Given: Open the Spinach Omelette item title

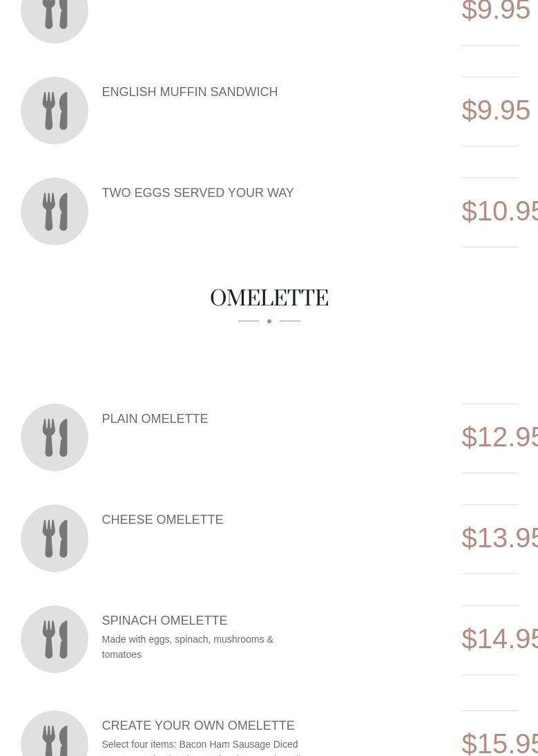Looking at the screenshot, I should click(x=164, y=621).
